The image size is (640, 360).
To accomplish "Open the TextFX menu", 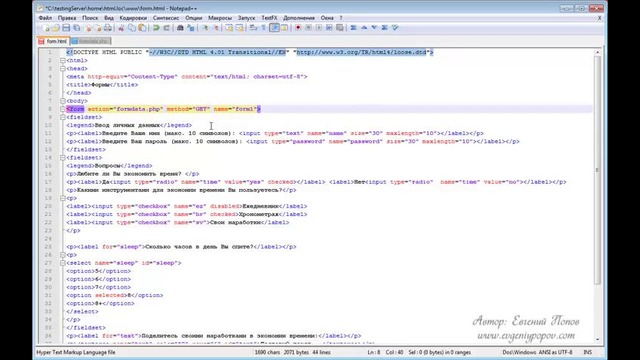I will pos(269,18).
